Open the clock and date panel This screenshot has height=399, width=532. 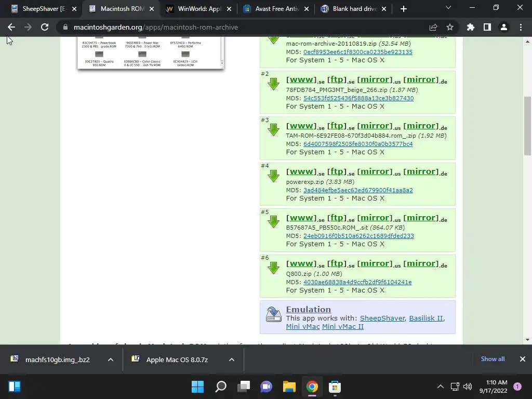pyautogui.click(x=494, y=387)
